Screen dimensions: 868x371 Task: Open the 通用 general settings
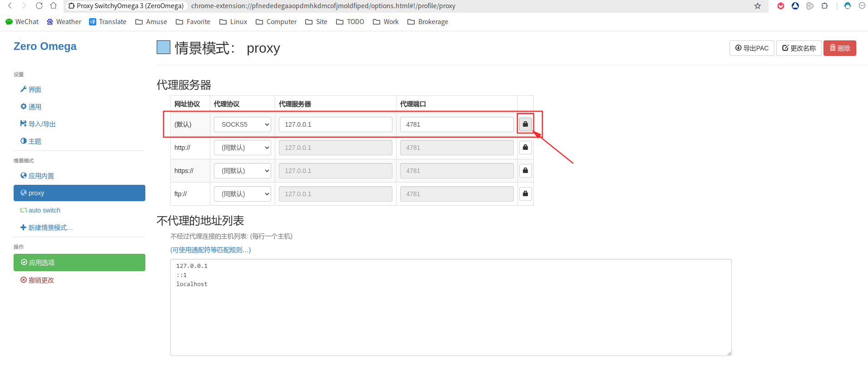[31, 107]
